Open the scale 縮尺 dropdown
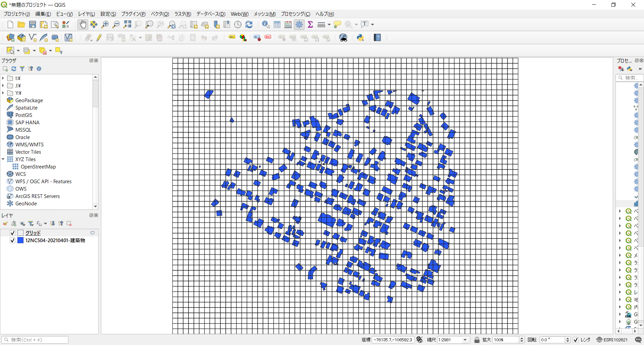The image size is (644, 345). tap(465, 340)
